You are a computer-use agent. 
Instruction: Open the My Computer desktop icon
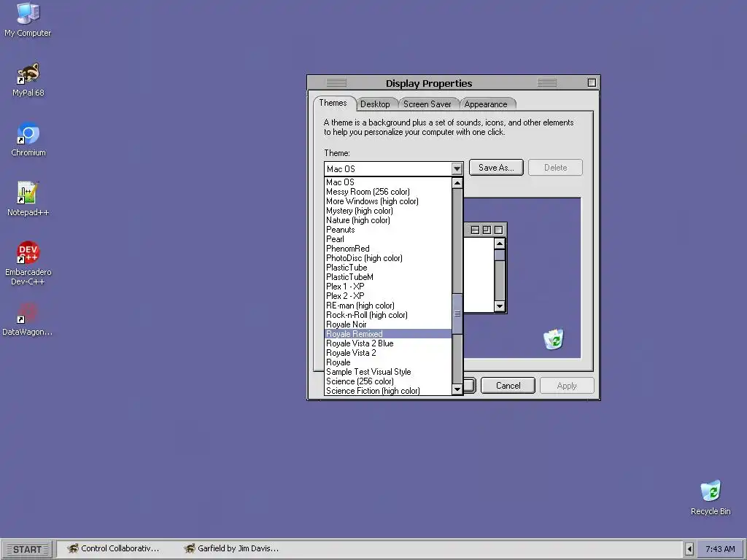click(28, 20)
